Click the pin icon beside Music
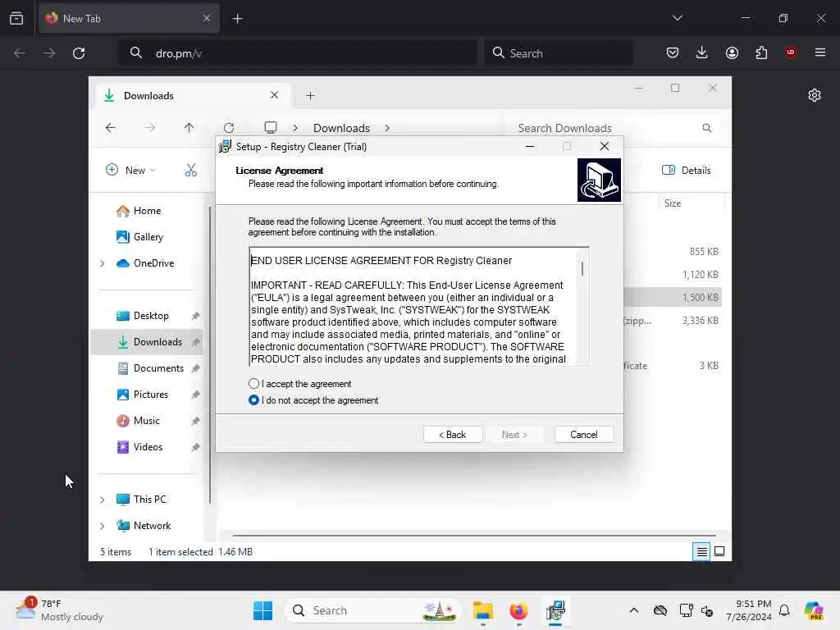This screenshot has height=630, width=840. click(195, 421)
